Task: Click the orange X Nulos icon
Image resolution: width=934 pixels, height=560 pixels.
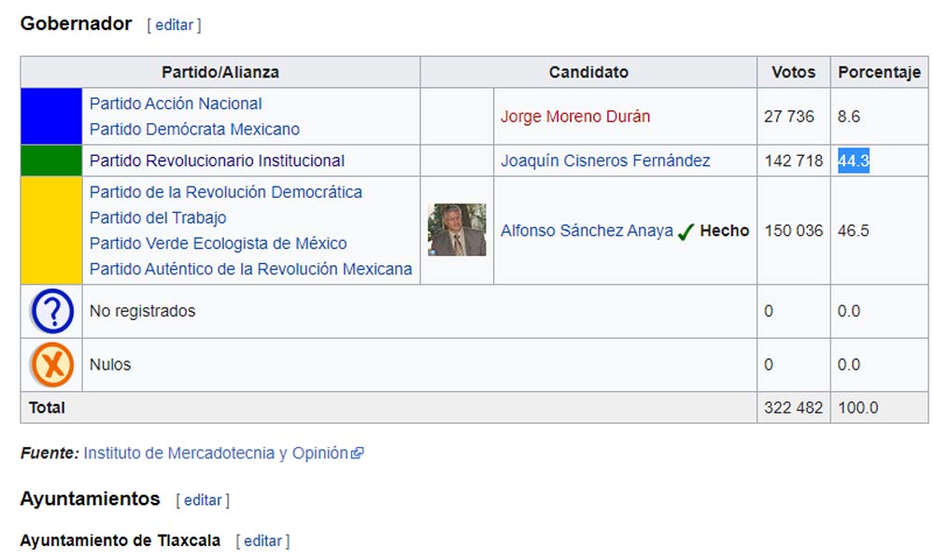Action: (x=52, y=364)
